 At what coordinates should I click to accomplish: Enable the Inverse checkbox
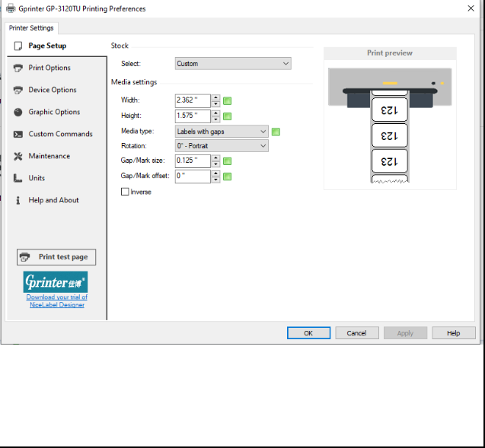(x=125, y=192)
